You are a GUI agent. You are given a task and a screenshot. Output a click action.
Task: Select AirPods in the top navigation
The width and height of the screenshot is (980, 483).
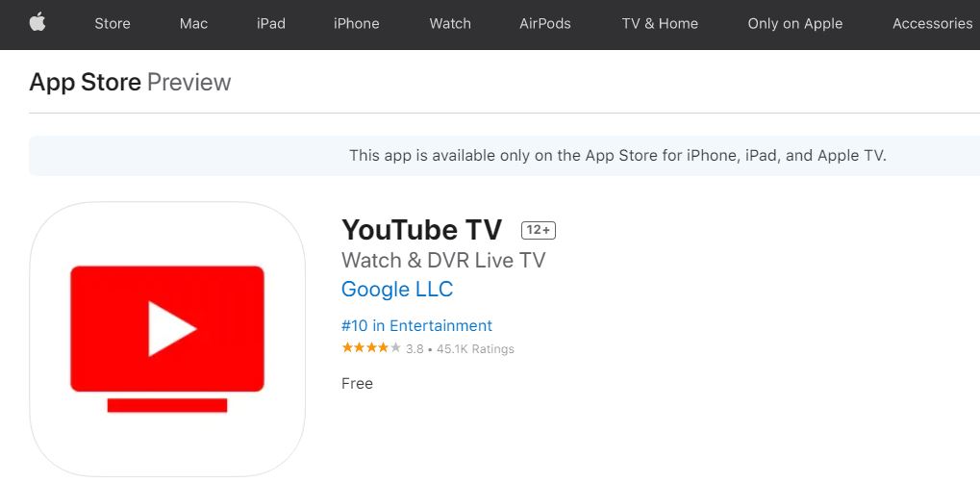[x=545, y=24]
